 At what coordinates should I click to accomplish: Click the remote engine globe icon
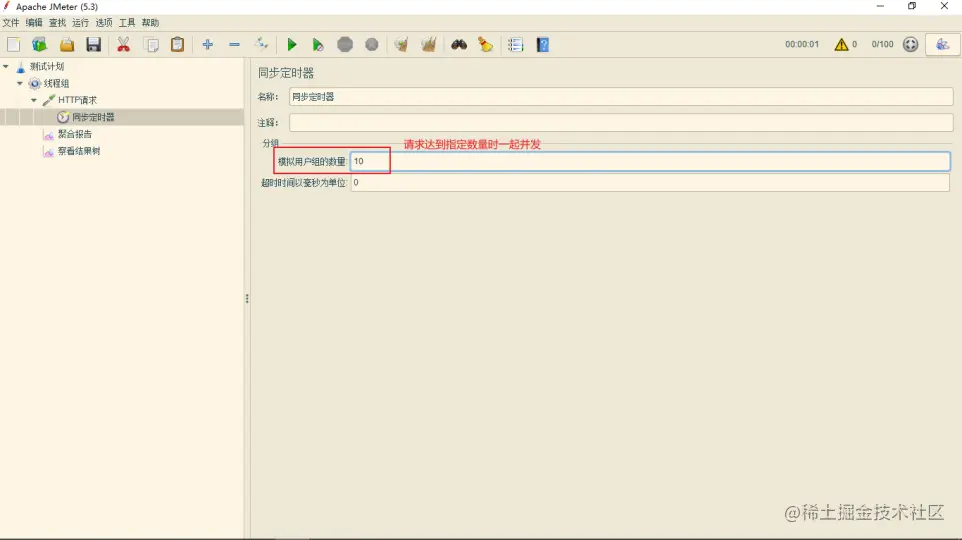click(x=910, y=44)
